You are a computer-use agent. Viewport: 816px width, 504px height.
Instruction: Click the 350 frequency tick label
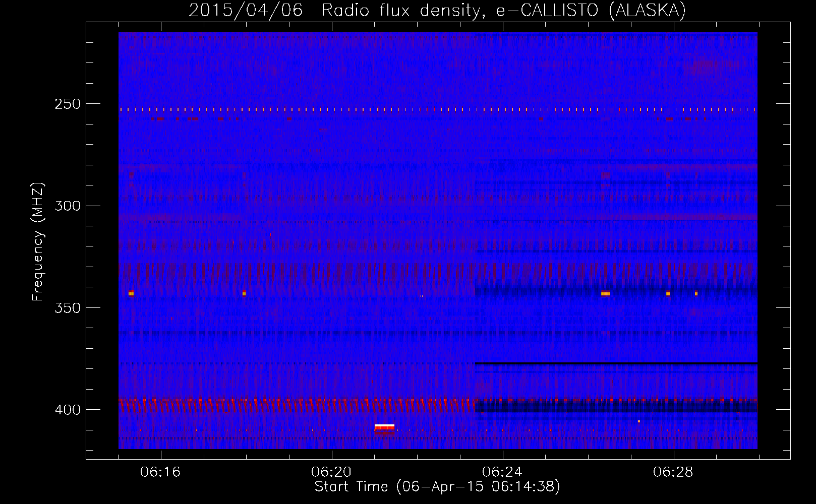[67, 308]
